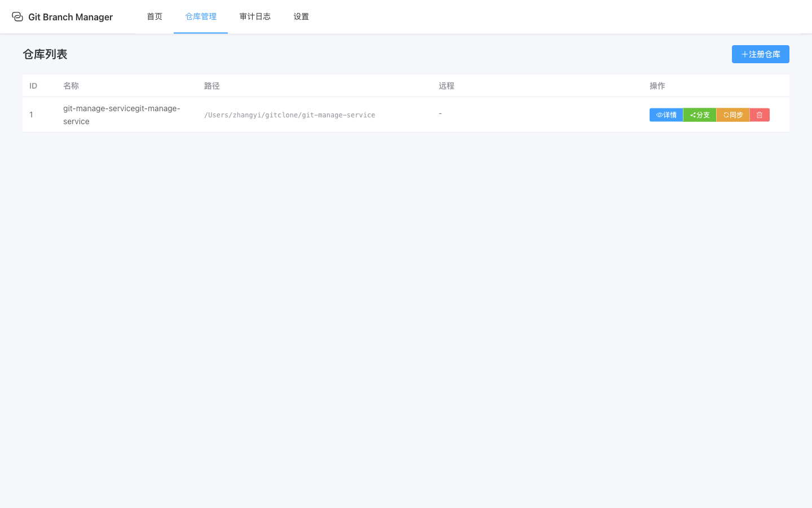
Task: Click the ID column header
Action: tap(33, 85)
